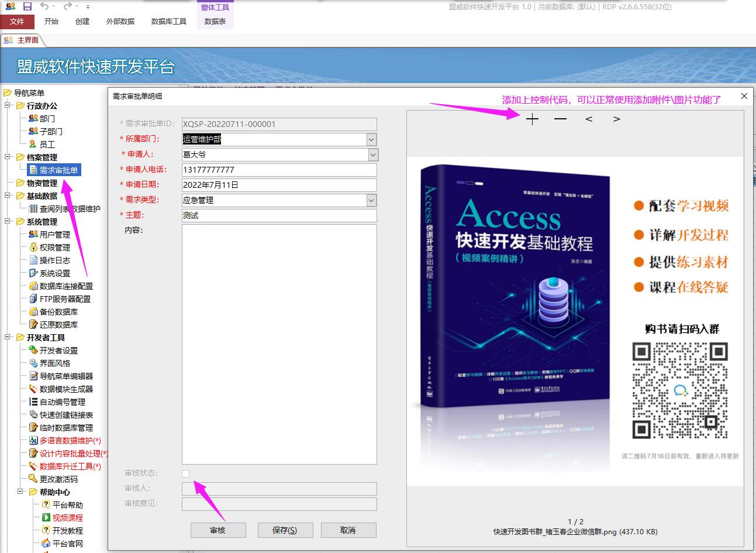This screenshot has height=553, width=756.
Task: Click the 备份数据库 icon
Action: click(33, 311)
